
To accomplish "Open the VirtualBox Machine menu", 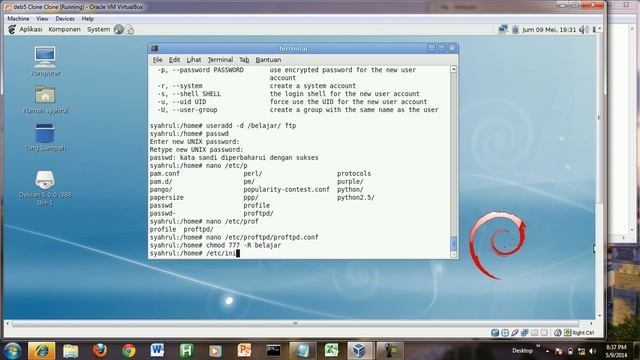I will [18, 19].
